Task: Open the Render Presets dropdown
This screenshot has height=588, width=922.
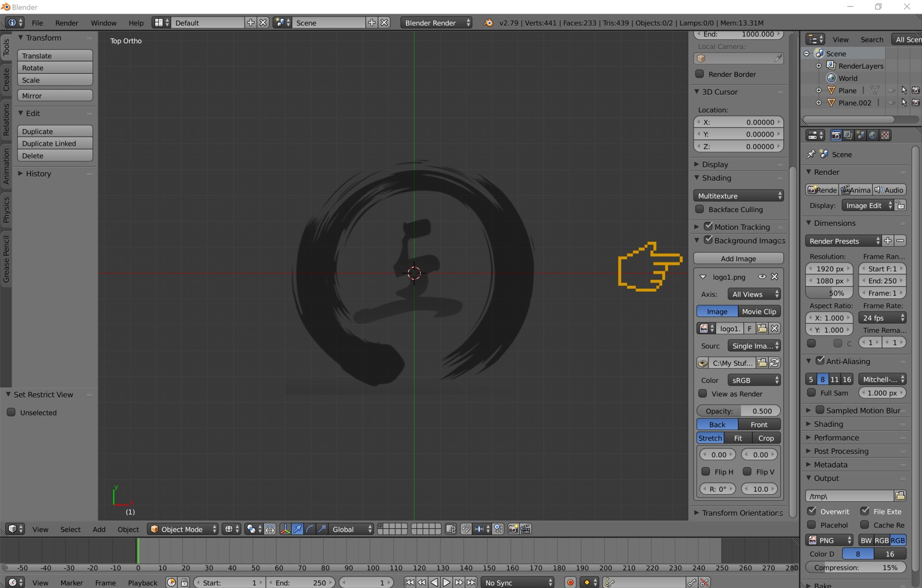Action: pos(843,241)
